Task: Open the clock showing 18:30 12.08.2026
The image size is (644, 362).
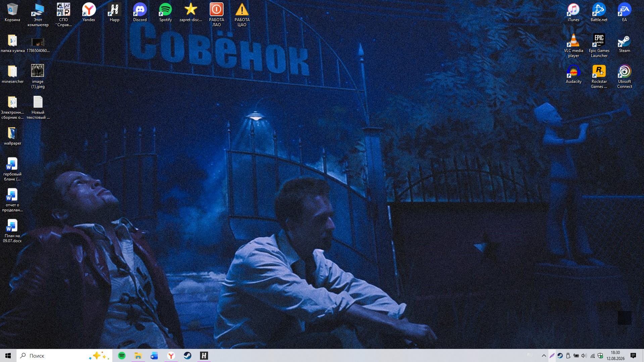Action: click(615, 356)
